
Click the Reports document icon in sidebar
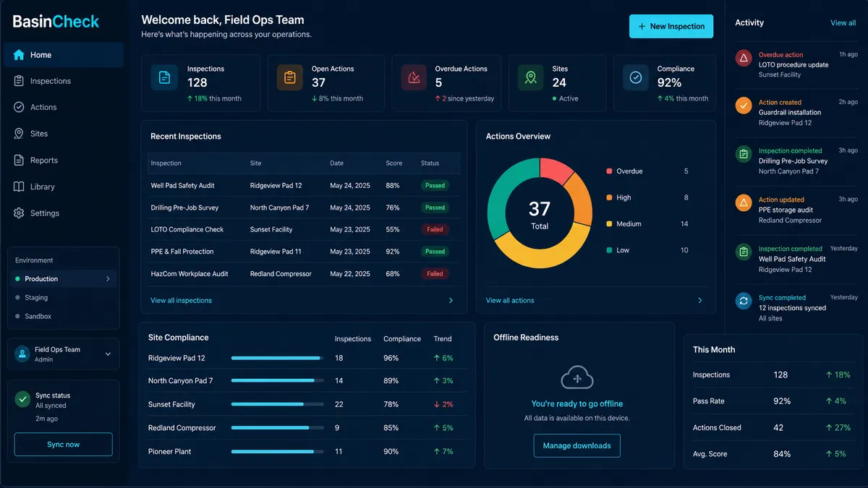(x=19, y=160)
